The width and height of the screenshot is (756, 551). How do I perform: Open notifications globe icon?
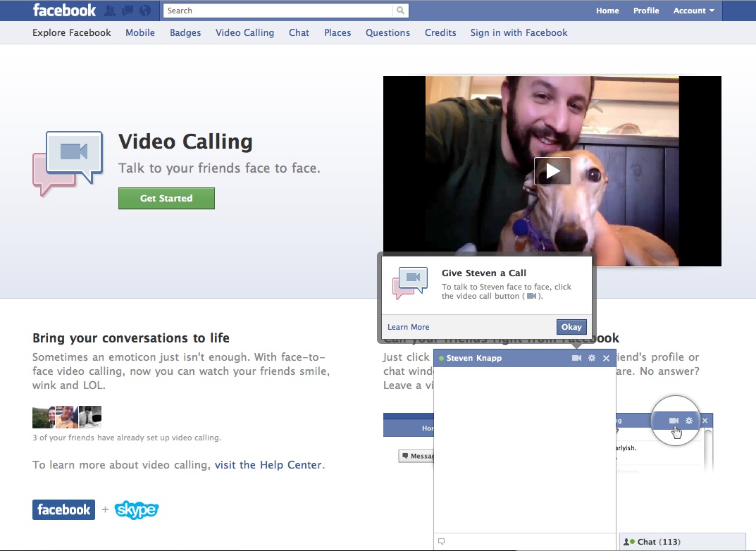tap(145, 11)
